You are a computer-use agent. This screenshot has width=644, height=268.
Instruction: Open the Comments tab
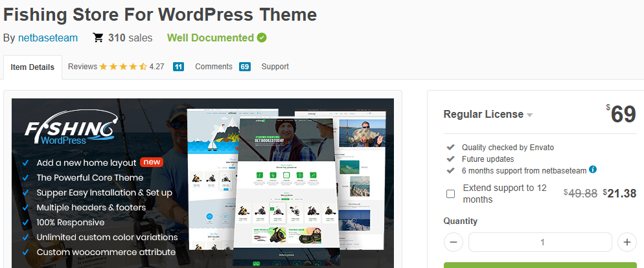(214, 67)
